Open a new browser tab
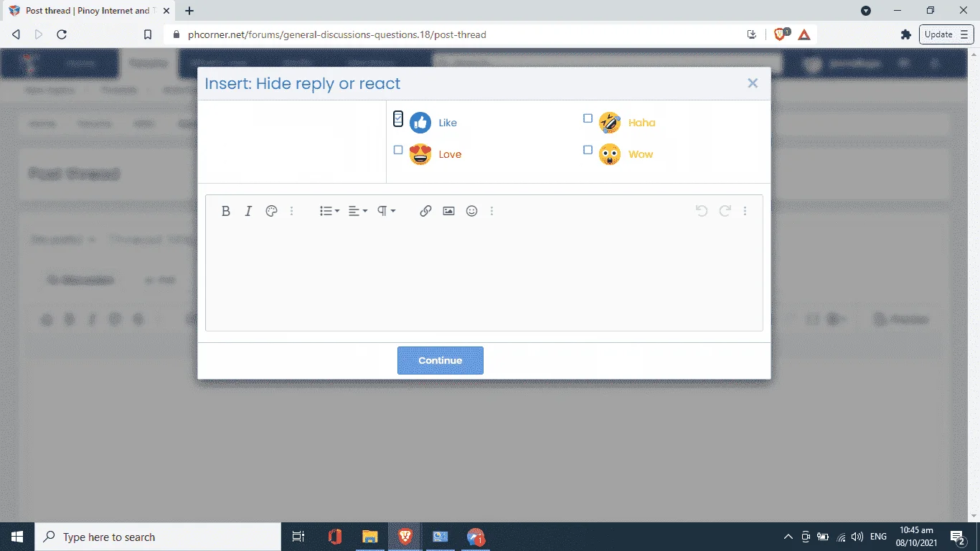The height and width of the screenshot is (551, 980). tap(189, 11)
